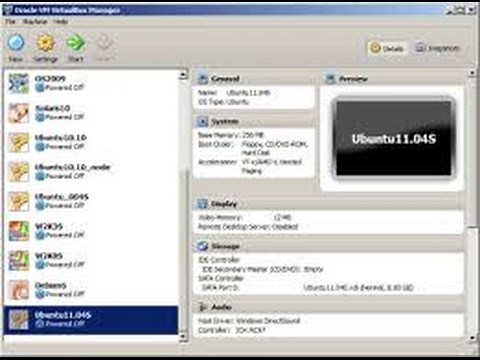The height and width of the screenshot is (360, 480).
Task: Click the Base Memory value line
Action: pos(231,135)
